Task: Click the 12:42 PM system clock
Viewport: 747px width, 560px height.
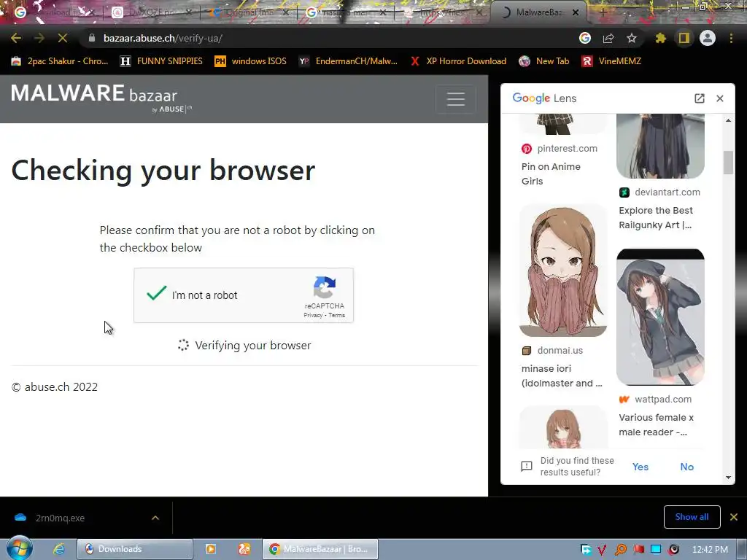Action: [710, 550]
